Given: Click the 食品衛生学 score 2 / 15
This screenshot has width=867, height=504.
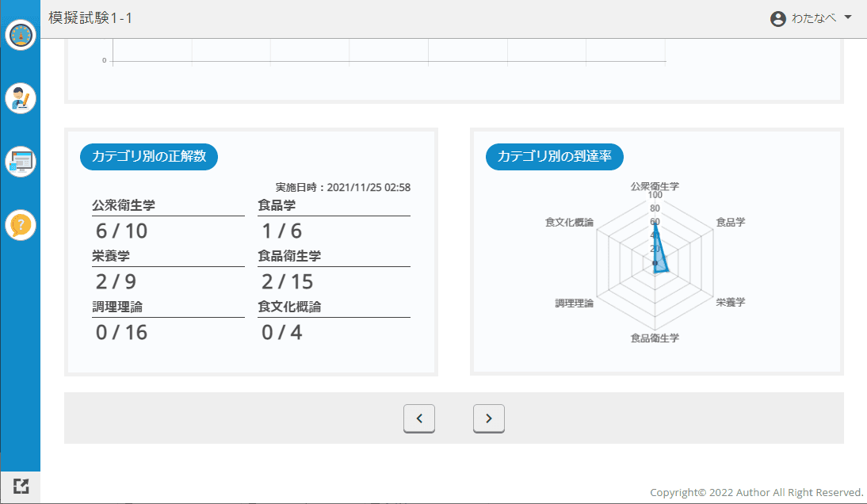Looking at the screenshot, I should 288,282.
